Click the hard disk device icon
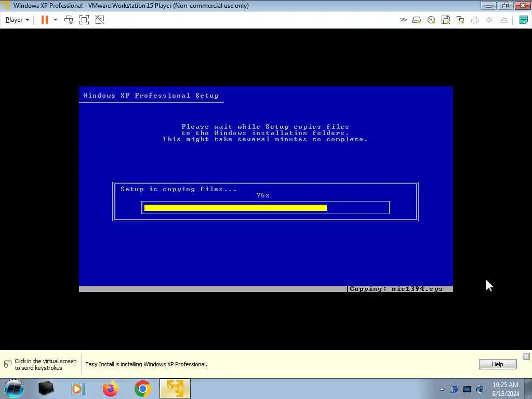 417,20
